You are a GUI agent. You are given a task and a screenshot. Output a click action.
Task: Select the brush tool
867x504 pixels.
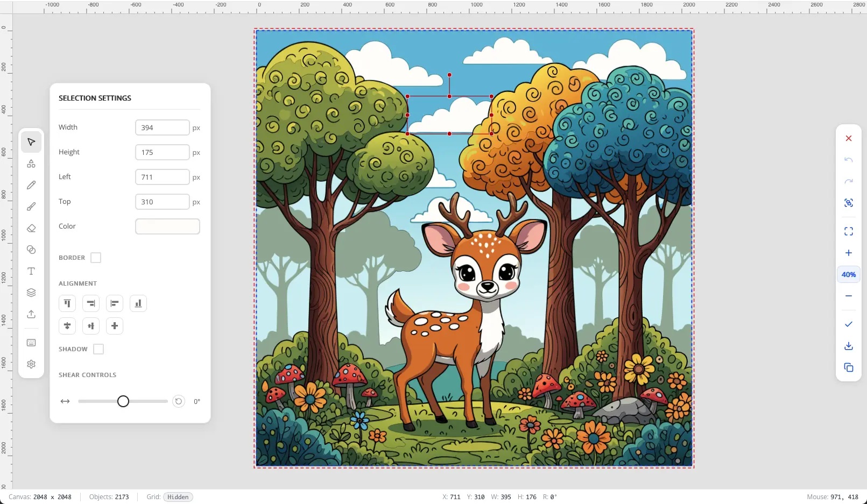point(31,207)
